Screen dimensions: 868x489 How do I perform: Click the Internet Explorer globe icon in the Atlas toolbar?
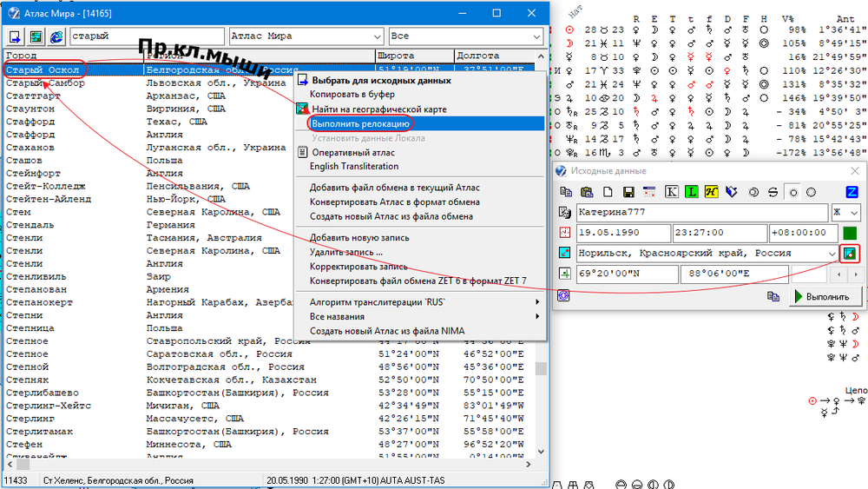click(x=56, y=36)
